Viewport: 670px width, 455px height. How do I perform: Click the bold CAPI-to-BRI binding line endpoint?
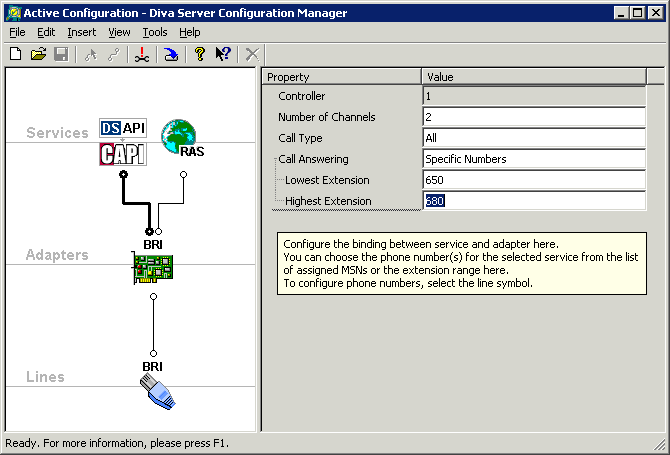(149, 232)
